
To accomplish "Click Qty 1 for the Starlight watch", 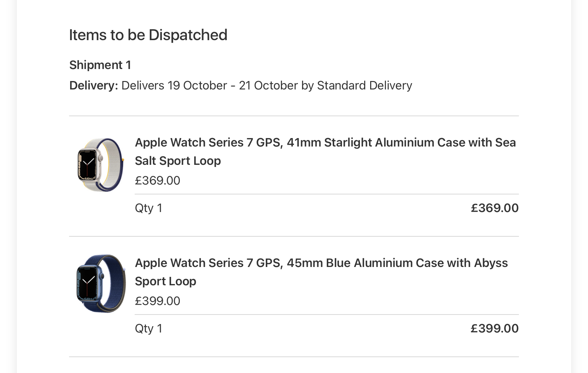I will click(x=148, y=208).
